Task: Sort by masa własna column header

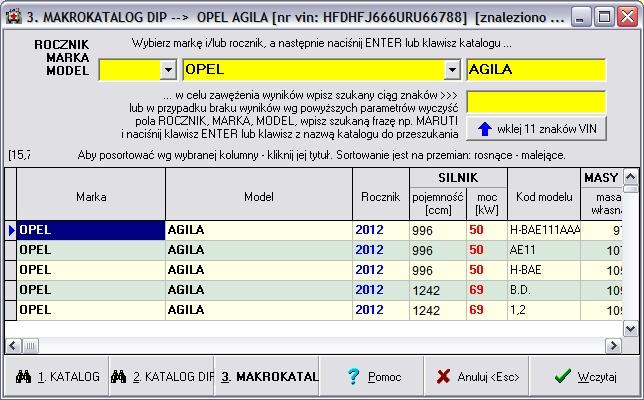Action: tap(602, 204)
